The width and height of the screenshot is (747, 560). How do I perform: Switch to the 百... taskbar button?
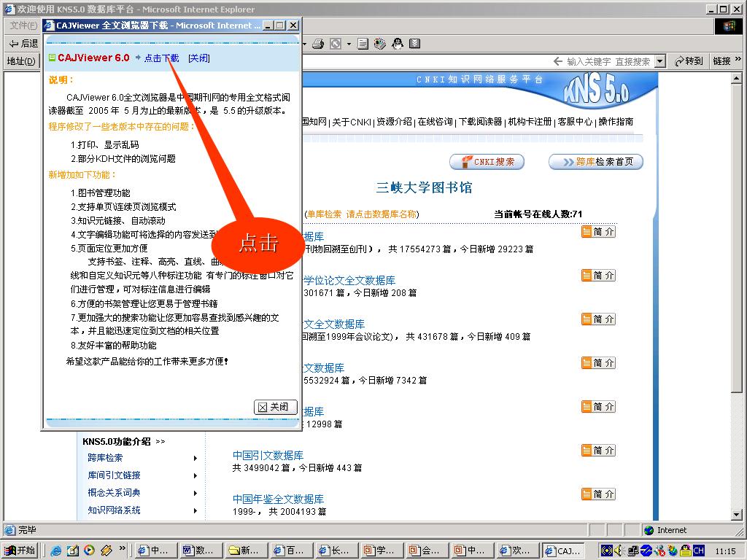coord(291,551)
